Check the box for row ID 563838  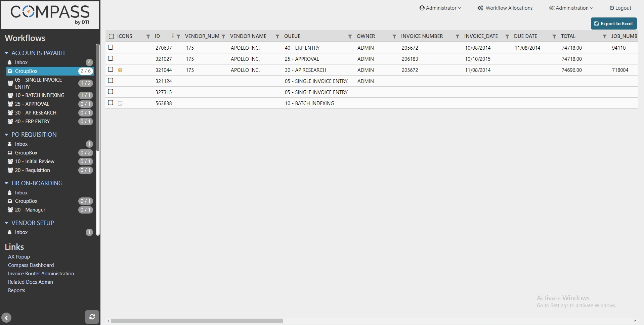(x=111, y=103)
